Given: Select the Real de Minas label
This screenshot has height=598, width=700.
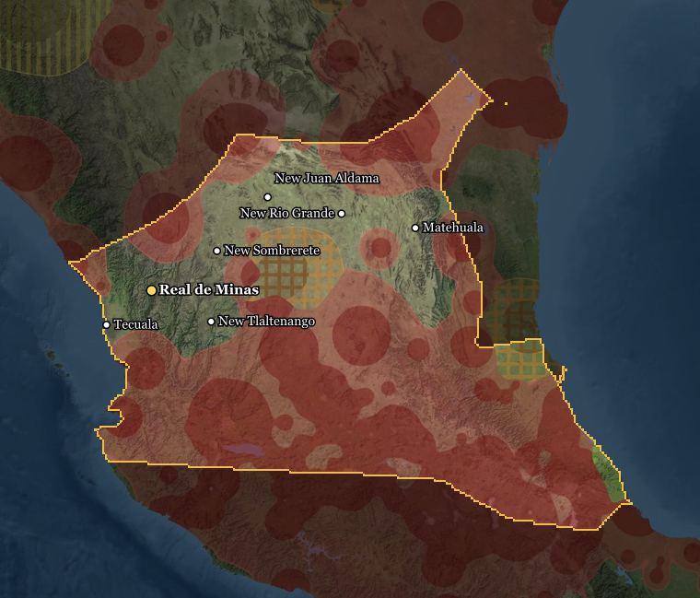Looking at the screenshot, I should (209, 290).
